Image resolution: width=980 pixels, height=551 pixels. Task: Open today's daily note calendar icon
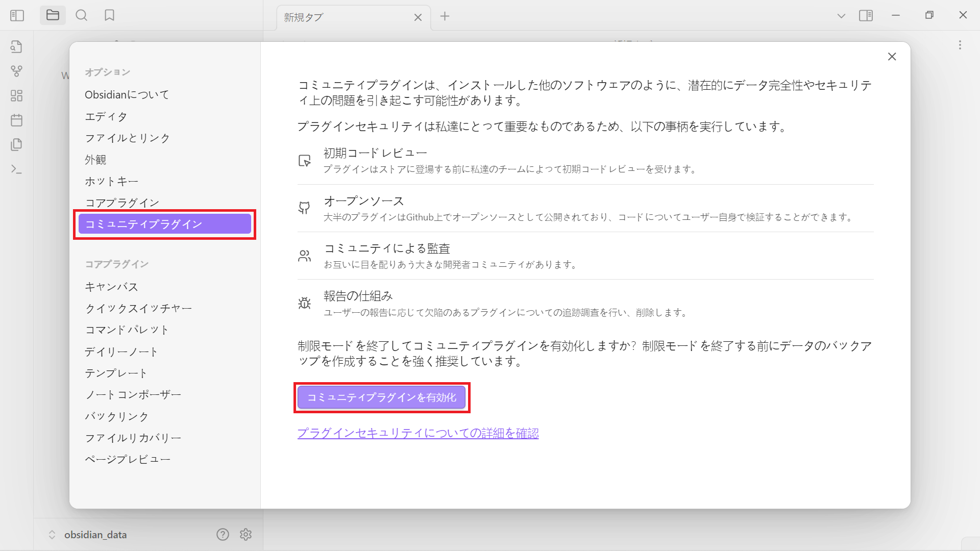[x=16, y=120]
